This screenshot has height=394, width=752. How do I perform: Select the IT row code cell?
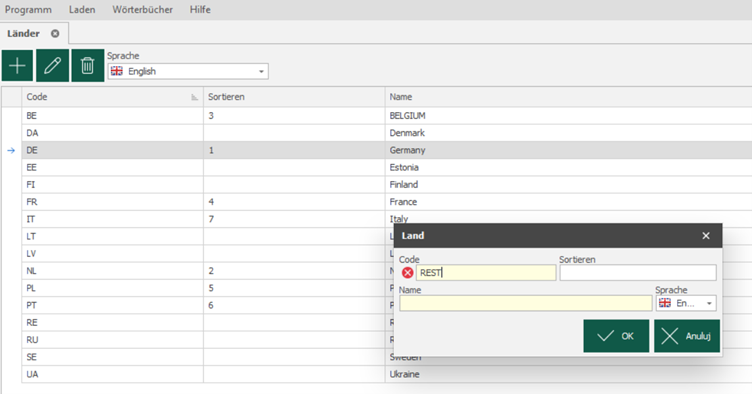[x=112, y=219]
